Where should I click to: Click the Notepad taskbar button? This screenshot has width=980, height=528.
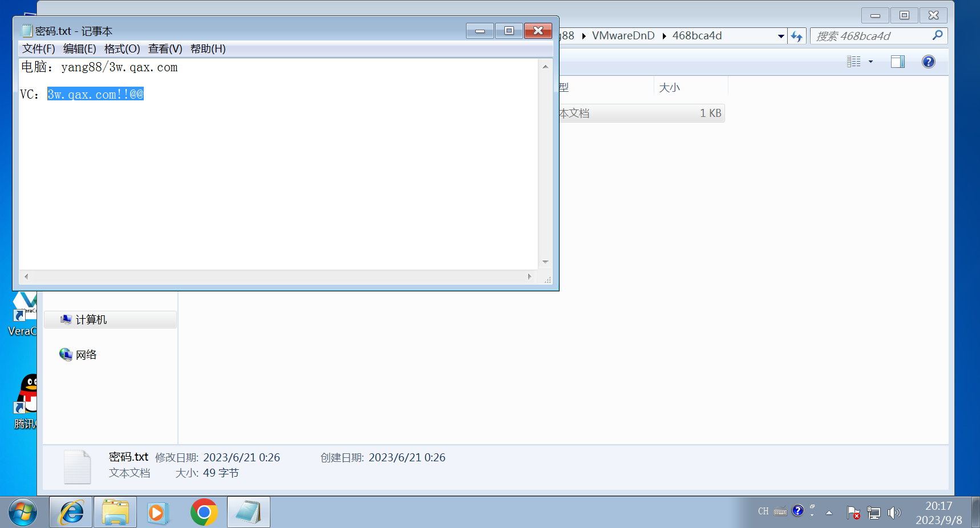[248, 512]
